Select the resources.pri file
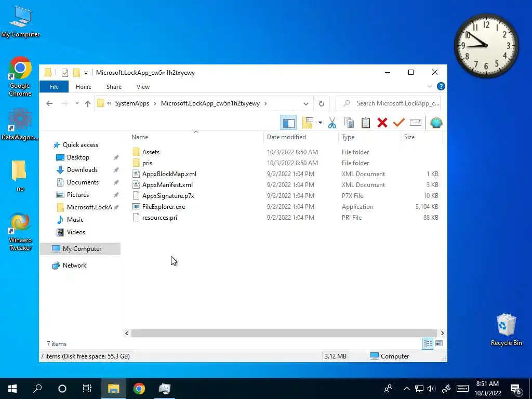 159,218
